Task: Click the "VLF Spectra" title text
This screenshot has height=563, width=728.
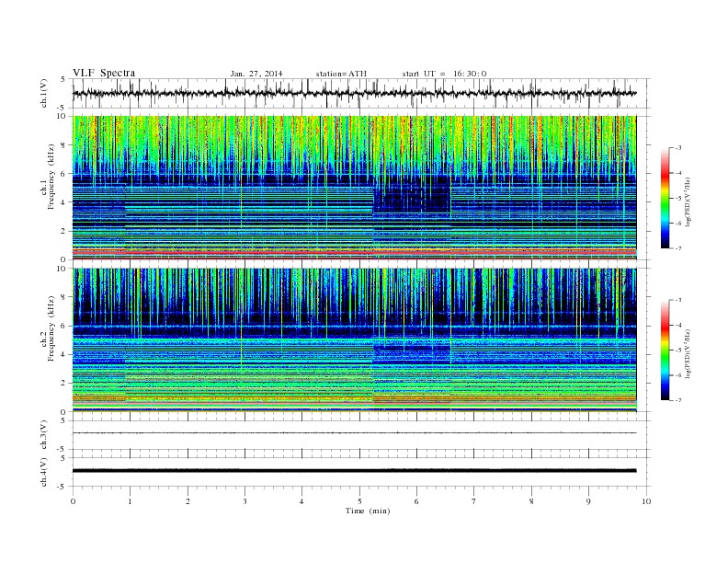Action: tap(104, 73)
